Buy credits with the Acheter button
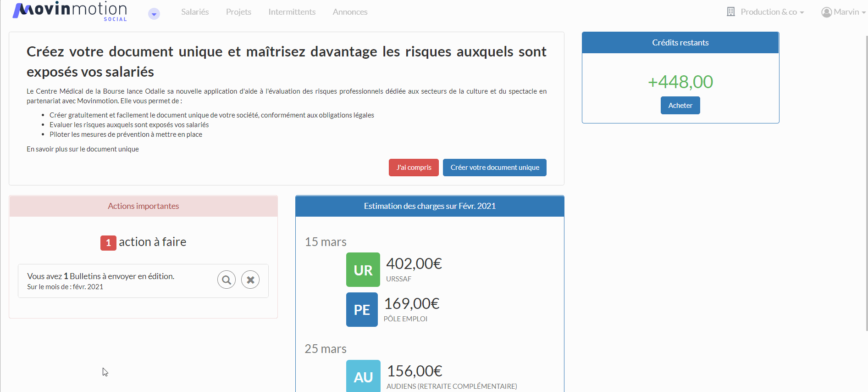This screenshot has width=868, height=392. (x=680, y=105)
